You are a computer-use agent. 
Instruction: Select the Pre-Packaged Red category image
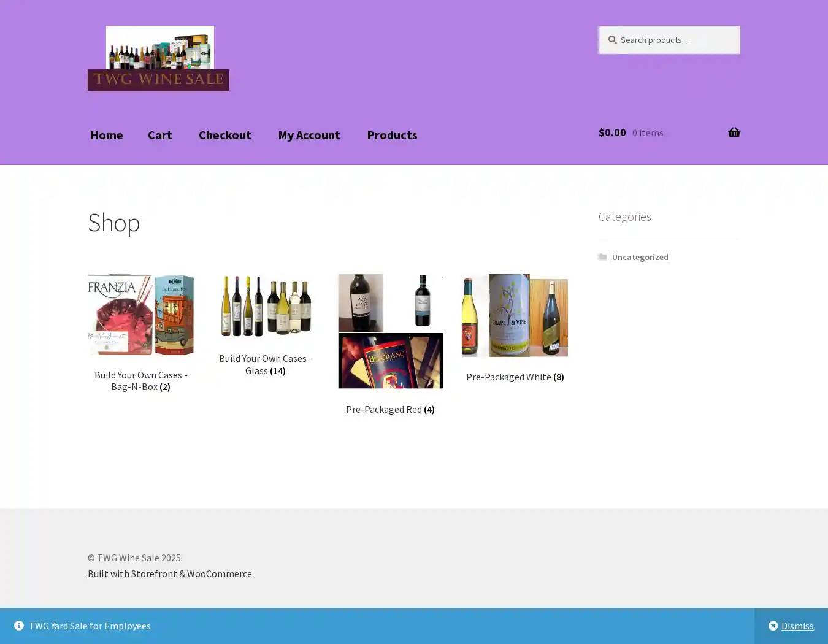390,331
